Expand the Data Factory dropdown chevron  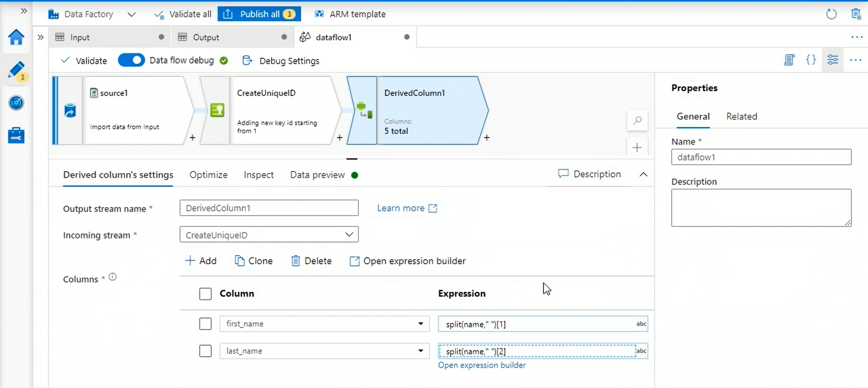(x=132, y=14)
